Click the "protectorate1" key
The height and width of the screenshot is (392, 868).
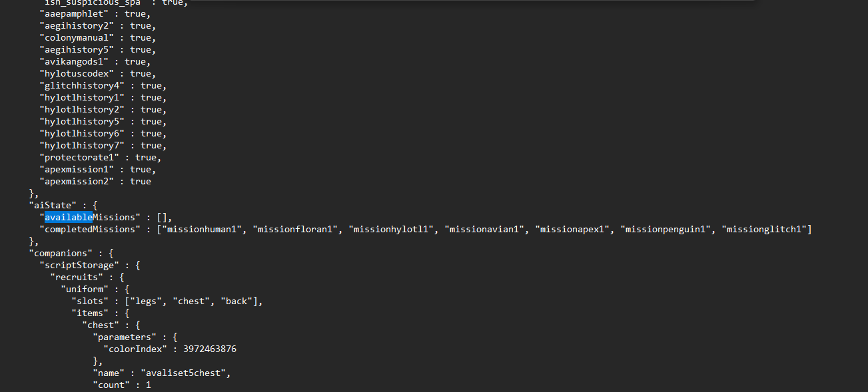coord(81,158)
